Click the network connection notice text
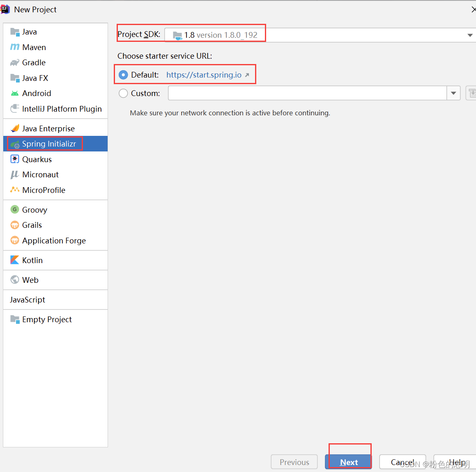Image resolution: width=476 pixels, height=472 pixels. [x=230, y=113]
